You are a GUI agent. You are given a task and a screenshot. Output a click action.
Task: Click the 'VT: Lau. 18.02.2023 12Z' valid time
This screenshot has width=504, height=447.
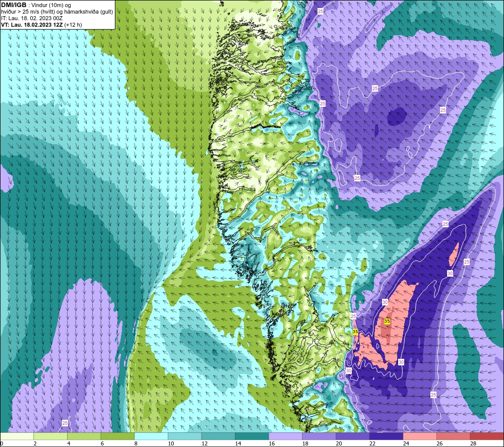point(32,25)
